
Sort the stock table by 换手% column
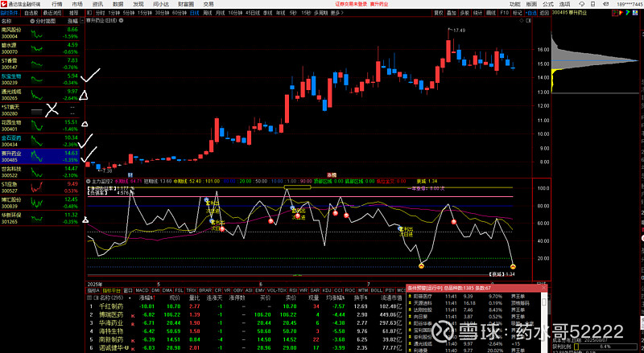click(360, 298)
